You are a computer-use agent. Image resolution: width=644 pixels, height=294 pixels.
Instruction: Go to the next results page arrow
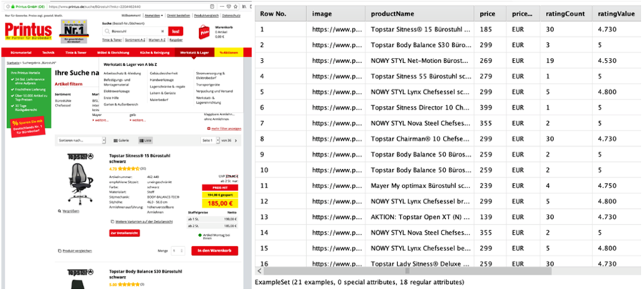tap(235, 140)
